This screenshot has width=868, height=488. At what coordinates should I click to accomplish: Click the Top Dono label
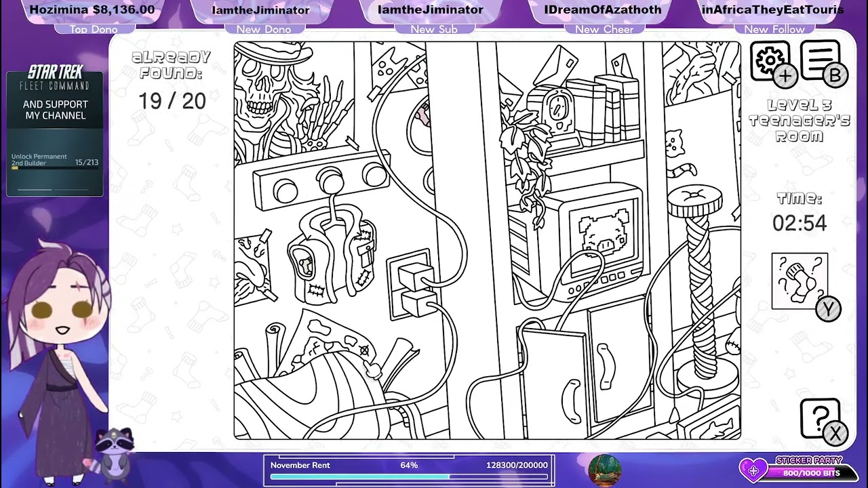pos(94,29)
